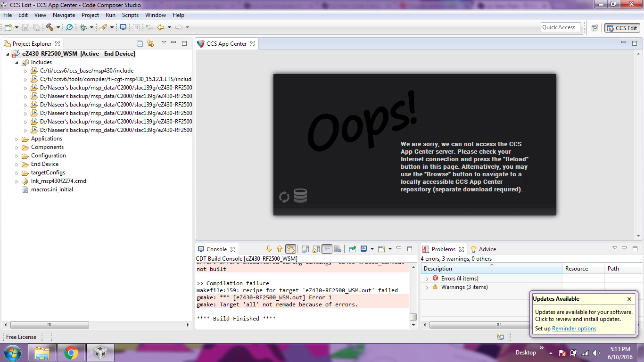Click the Action Center flag tray icon
Screen dimensions: 644x362
coord(562,353)
